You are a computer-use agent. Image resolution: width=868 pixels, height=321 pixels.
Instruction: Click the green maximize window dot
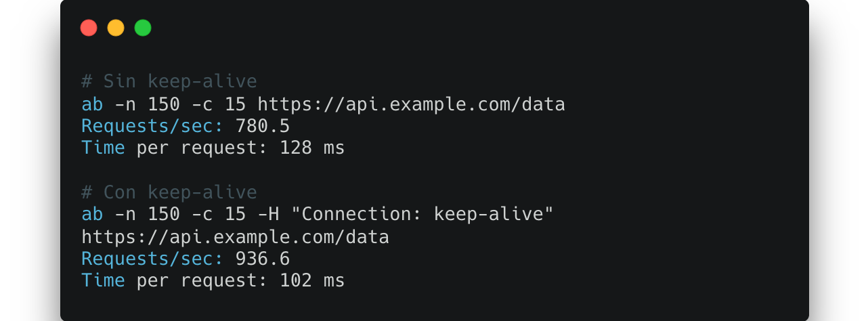143,28
